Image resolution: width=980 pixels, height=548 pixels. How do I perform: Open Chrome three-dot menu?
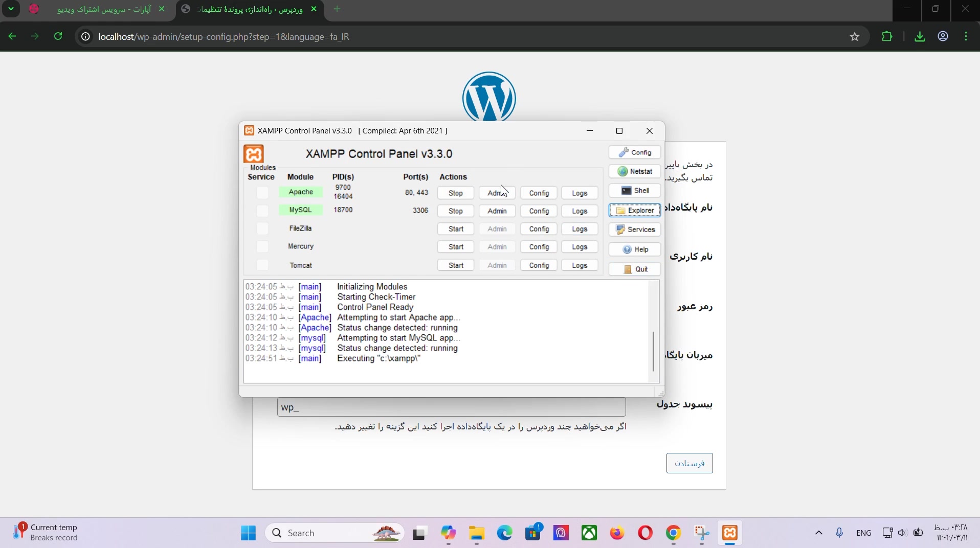tap(966, 36)
